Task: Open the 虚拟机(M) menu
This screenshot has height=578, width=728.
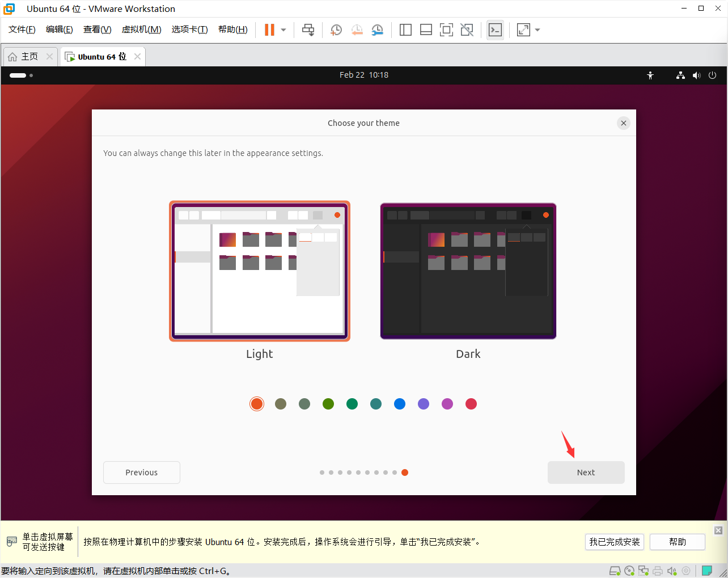Action: 142,29
